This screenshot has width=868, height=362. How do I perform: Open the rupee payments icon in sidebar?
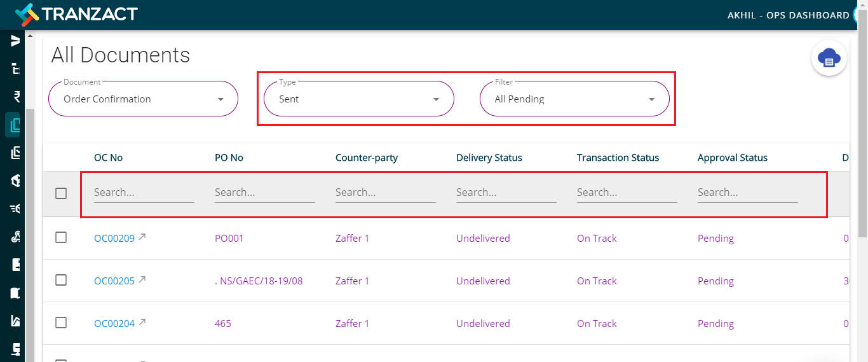[15, 96]
